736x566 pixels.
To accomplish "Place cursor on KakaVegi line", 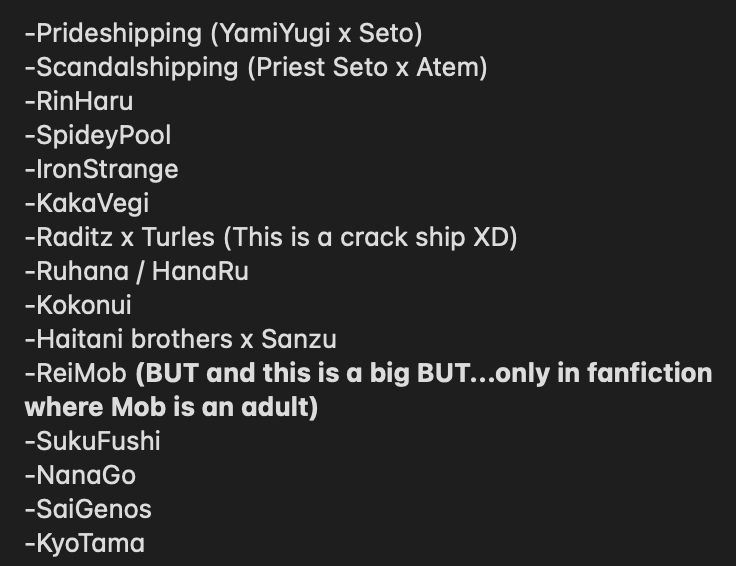I will click(87, 204).
